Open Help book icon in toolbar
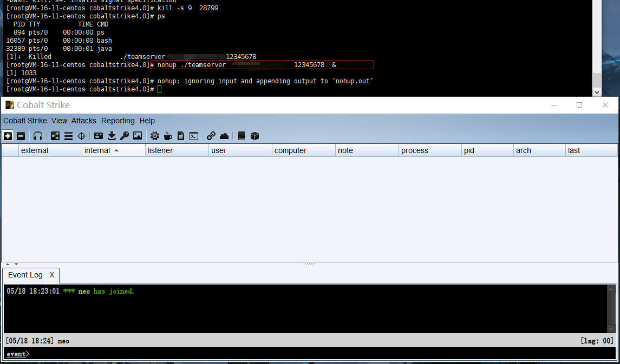This screenshot has width=620, height=364. [x=242, y=136]
